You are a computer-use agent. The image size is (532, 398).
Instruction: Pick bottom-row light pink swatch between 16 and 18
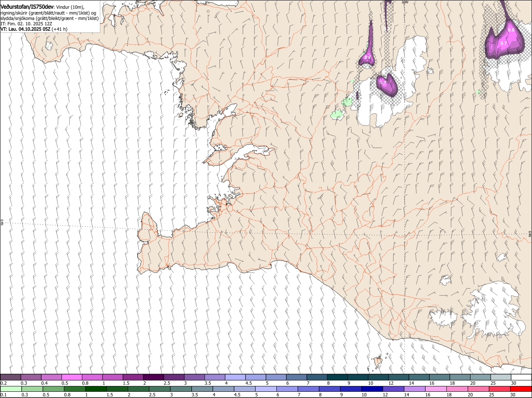pos(436,389)
